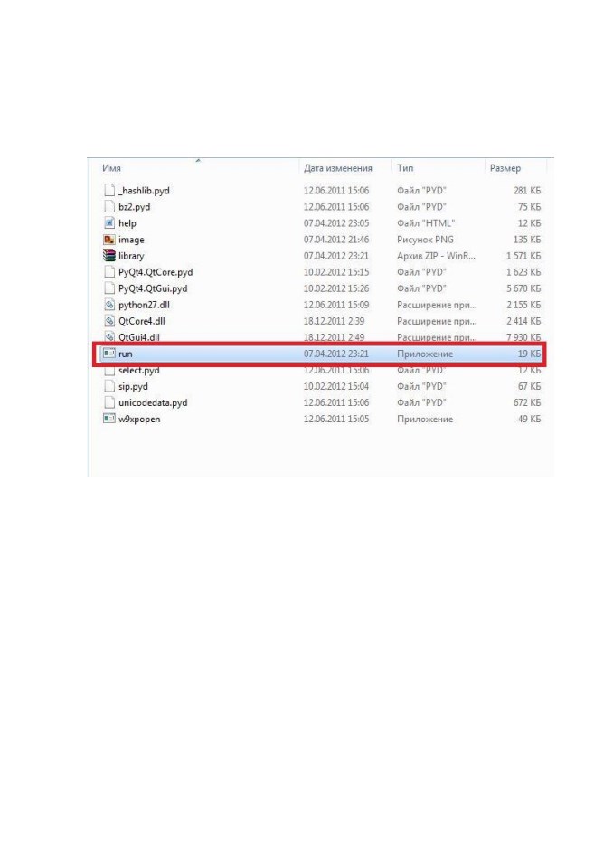Click the Архив ZIP - WinR... type cell
Screen dimensions: 613x868
436,256
